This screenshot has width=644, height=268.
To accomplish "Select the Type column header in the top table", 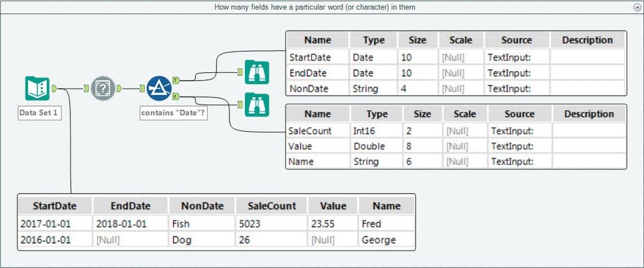I will click(374, 40).
